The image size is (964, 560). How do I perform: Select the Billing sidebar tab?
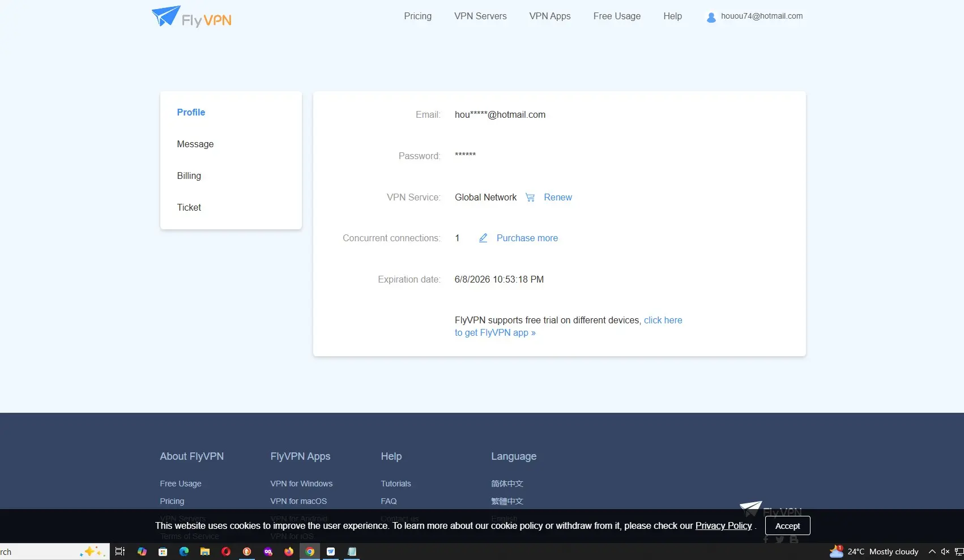pos(189,176)
